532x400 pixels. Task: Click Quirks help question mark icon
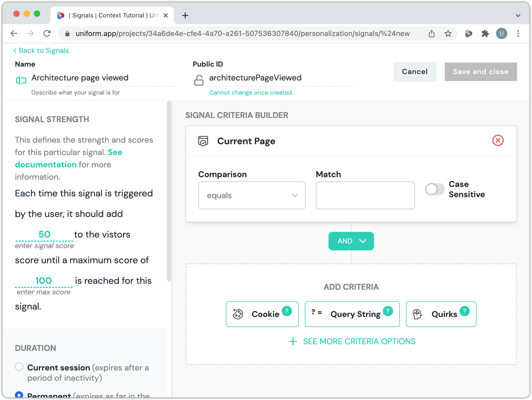(x=464, y=311)
